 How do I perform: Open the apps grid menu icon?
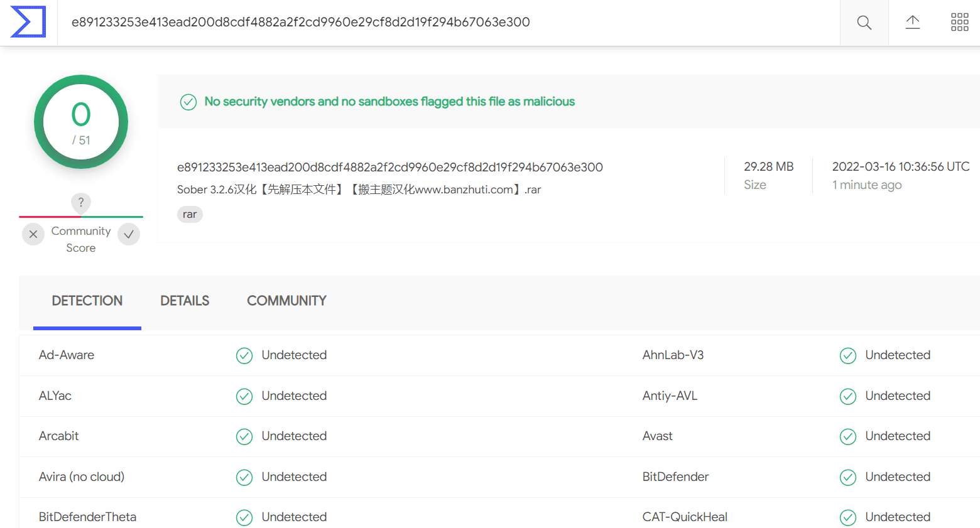pyautogui.click(x=959, y=23)
